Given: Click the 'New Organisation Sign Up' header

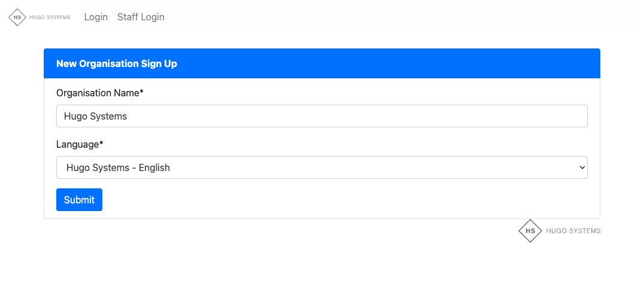Looking at the screenshot, I should pos(117,63).
